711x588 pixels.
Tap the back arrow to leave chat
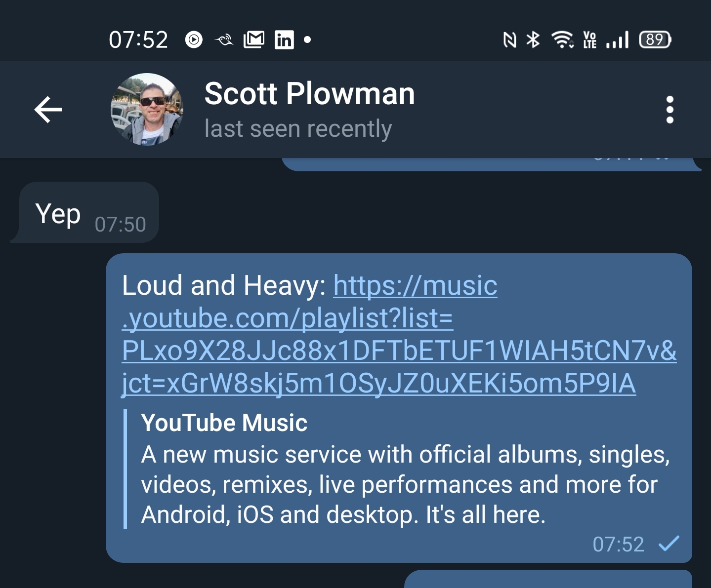[48, 109]
